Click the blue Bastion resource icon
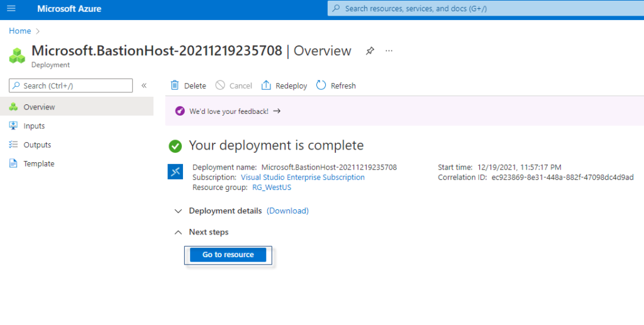 (x=175, y=172)
